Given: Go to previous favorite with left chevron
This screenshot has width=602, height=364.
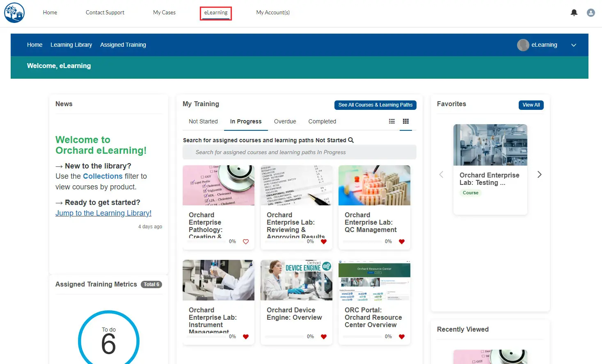Looking at the screenshot, I should point(441,175).
